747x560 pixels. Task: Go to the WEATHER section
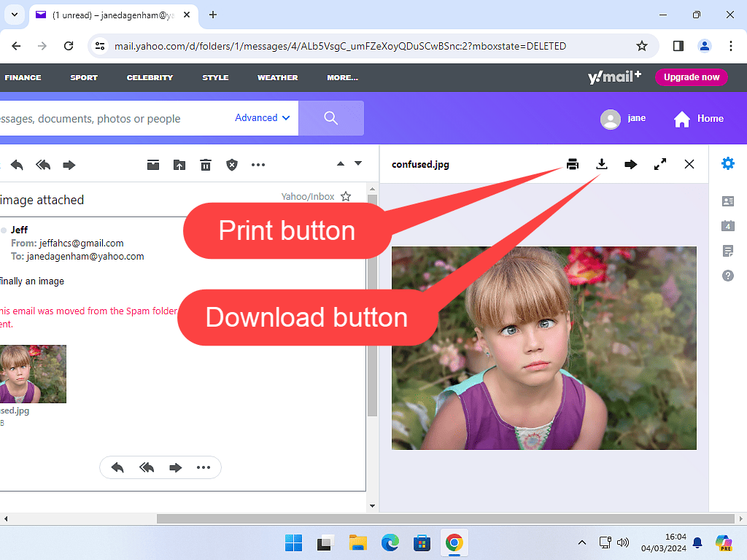277,77
